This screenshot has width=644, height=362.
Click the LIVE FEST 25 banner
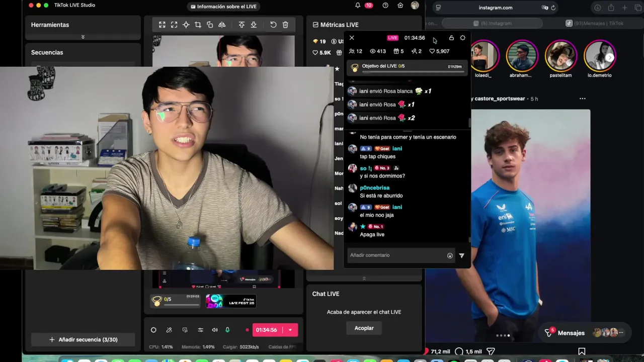pyautogui.click(x=231, y=301)
